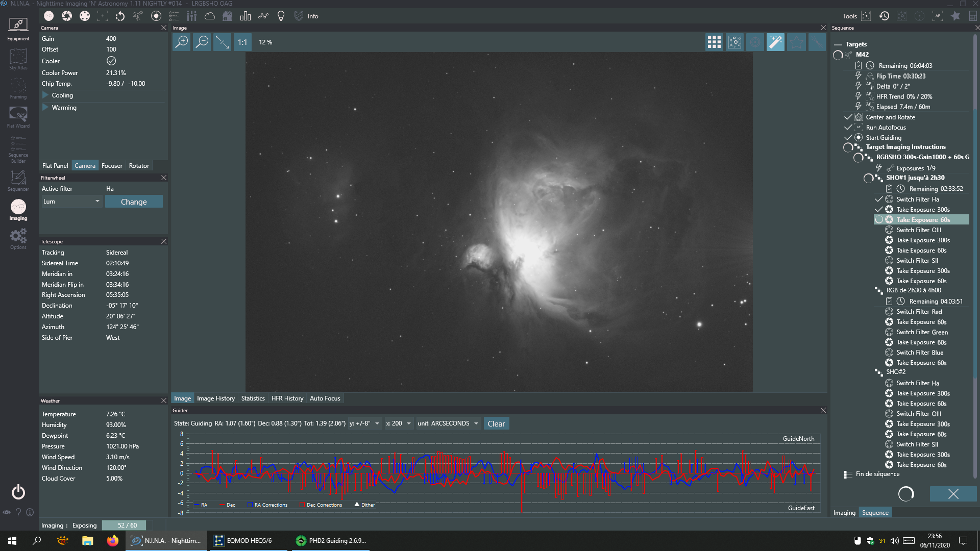Set image zoom to 1:1
The width and height of the screenshot is (980, 551).
point(242,42)
